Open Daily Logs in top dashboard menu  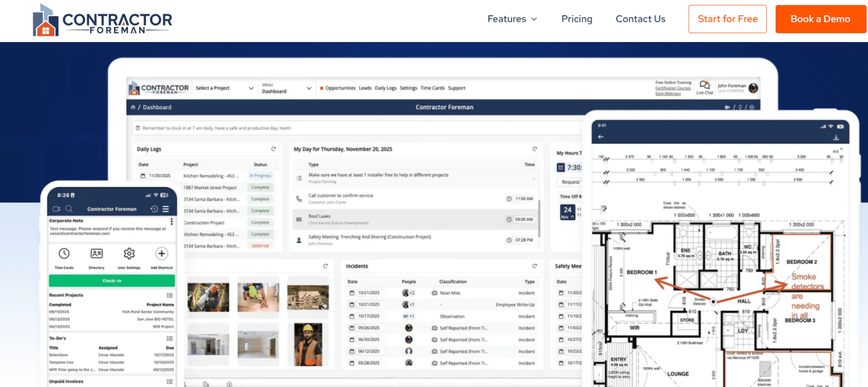(x=385, y=88)
